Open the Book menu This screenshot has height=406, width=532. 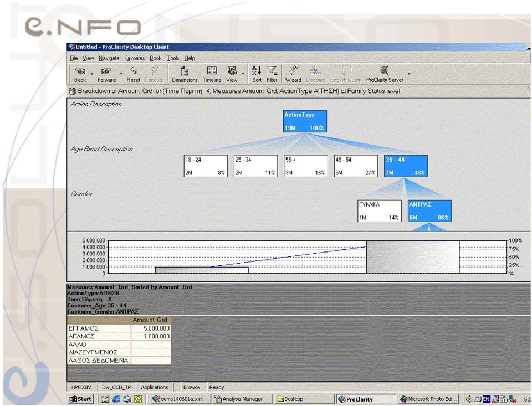click(156, 58)
